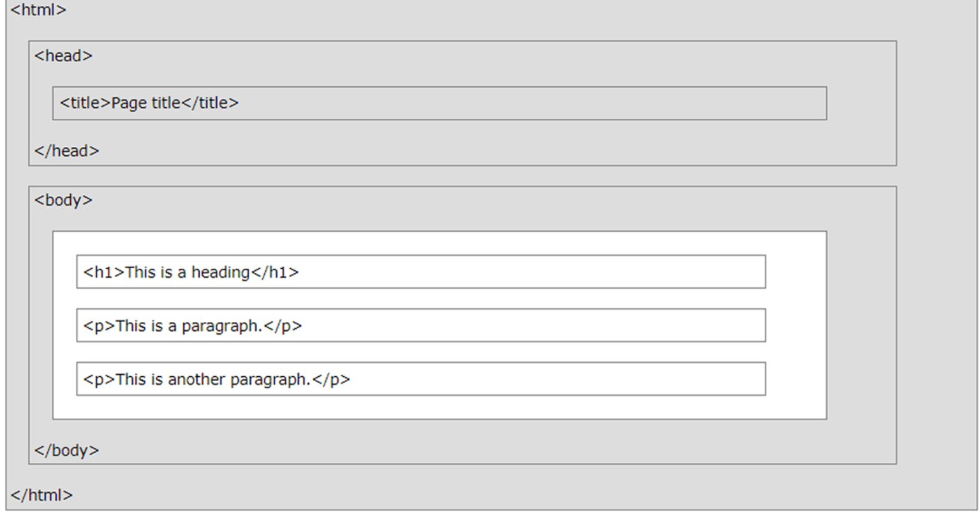Select the opening <h1> tag
980x516 pixels.
point(104,273)
